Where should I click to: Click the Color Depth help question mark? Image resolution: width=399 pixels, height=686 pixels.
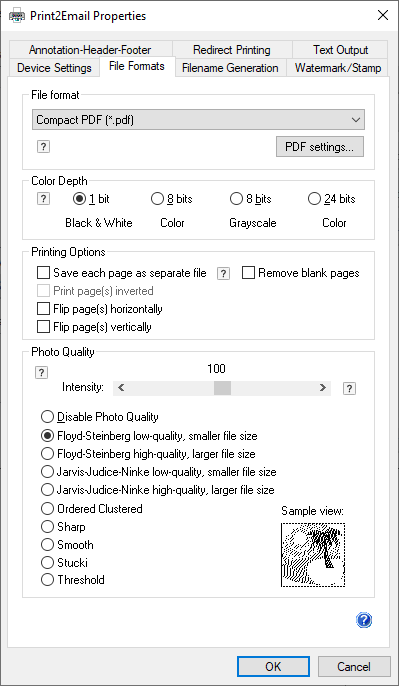coord(43,200)
